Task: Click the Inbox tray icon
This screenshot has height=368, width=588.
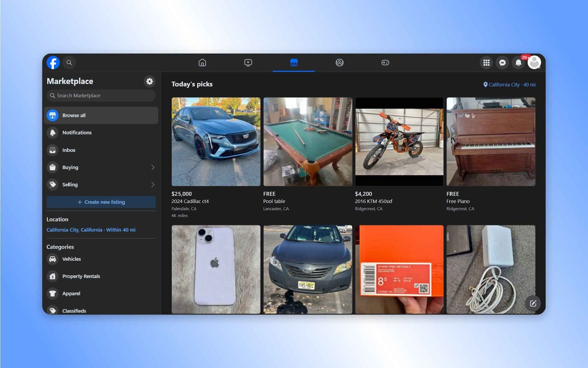Action: point(53,150)
